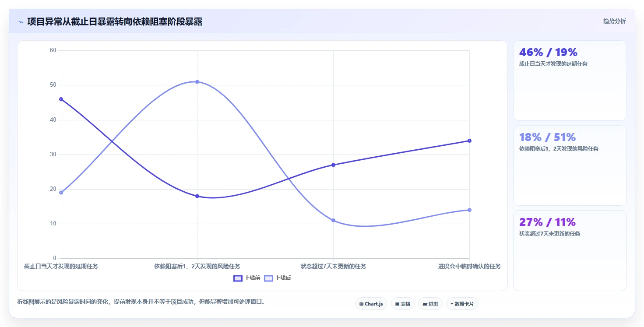644x327 pixels.
Task: Click the 表格 tag
Action: pyautogui.click(x=402, y=304)
